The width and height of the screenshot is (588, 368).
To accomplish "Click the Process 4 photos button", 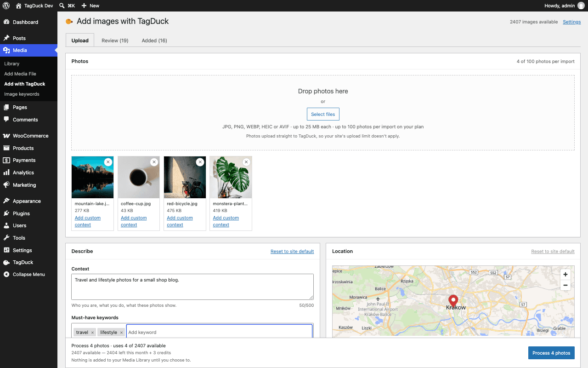I will [x=551, y=353].
